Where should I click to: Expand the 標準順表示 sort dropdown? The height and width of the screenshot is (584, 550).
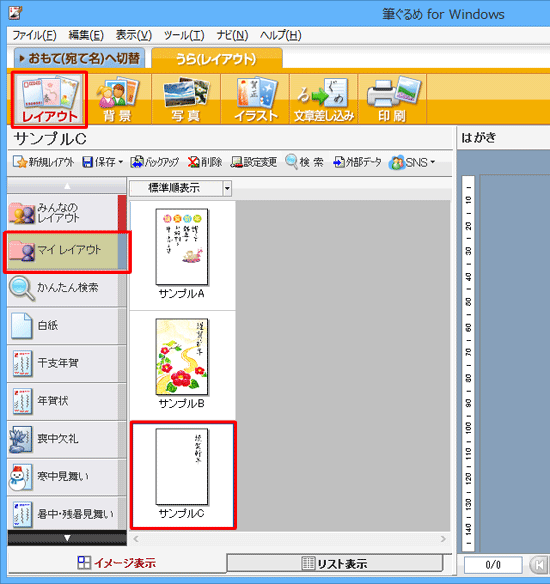coord(227,188)
